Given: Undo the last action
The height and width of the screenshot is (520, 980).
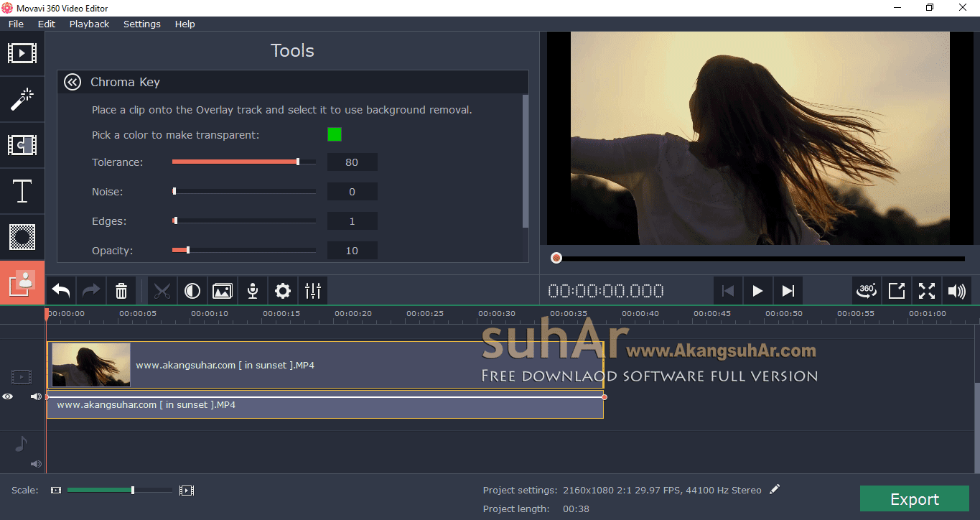Looking at the screenshot, I should (61, 291).
